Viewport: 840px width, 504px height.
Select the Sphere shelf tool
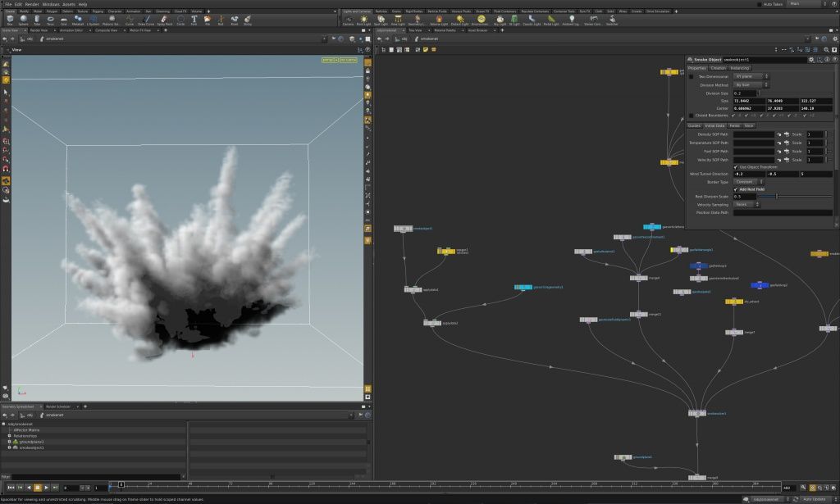point(24,20)
